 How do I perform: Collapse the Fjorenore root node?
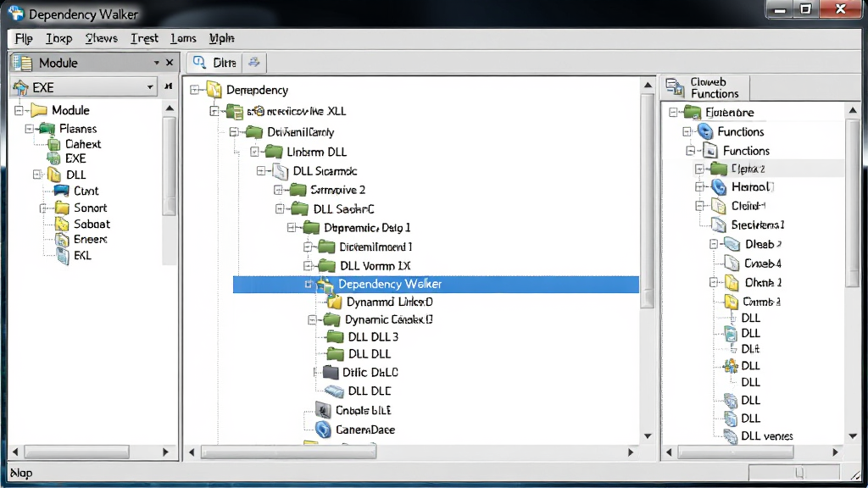tap(673, 113)
